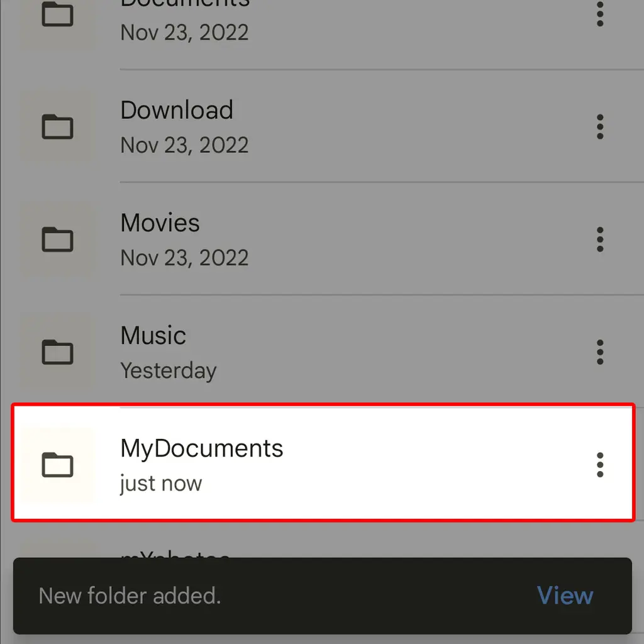This screenshot has height=644, width=644.
Task: Open the Music folder name label
Action: (x=153, y=336)
